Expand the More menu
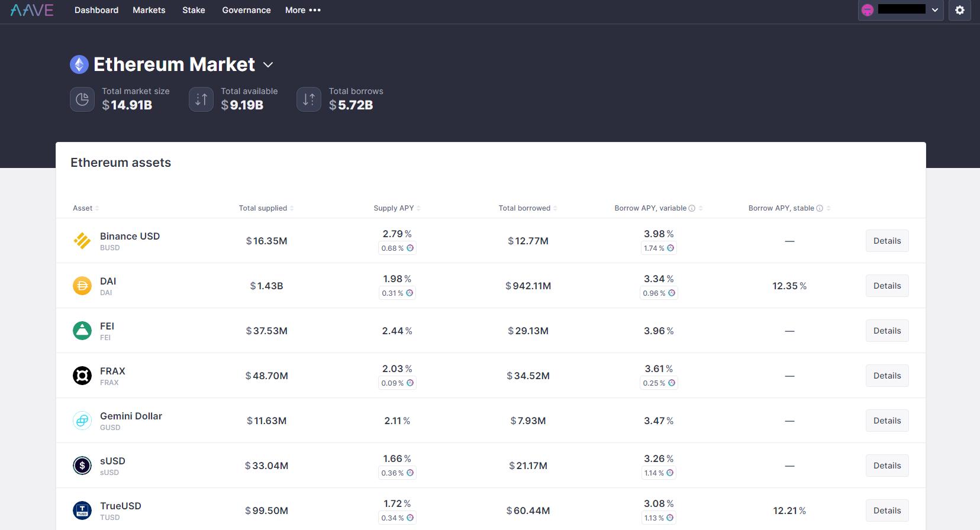Screen dimensions: 980x530 click(x=302, y=10)
